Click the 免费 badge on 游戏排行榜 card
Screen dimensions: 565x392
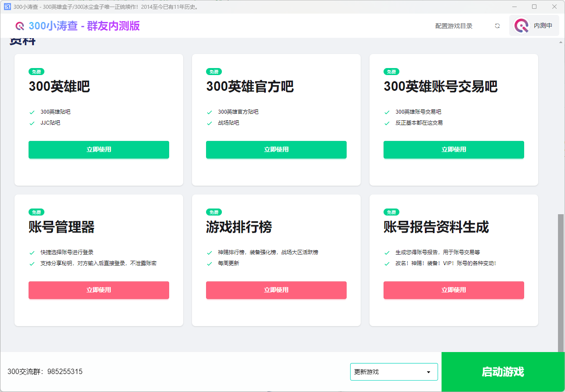click(214, 212)
